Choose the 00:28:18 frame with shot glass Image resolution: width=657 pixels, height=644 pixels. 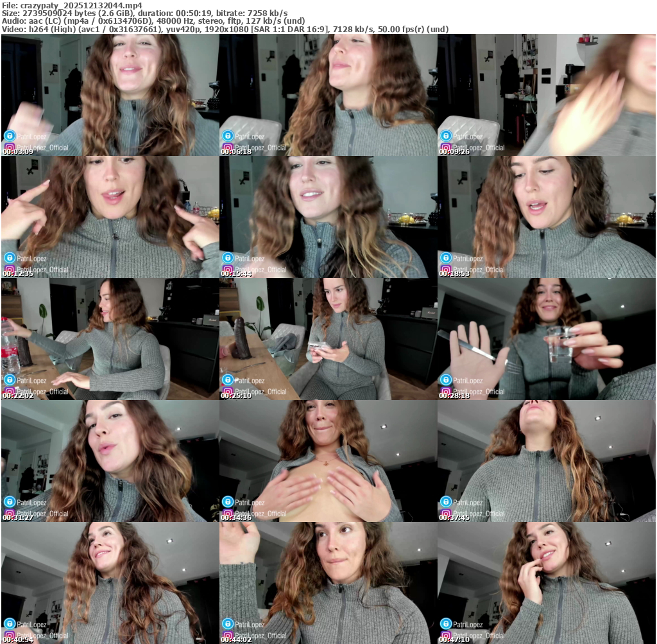pos(547,339)
